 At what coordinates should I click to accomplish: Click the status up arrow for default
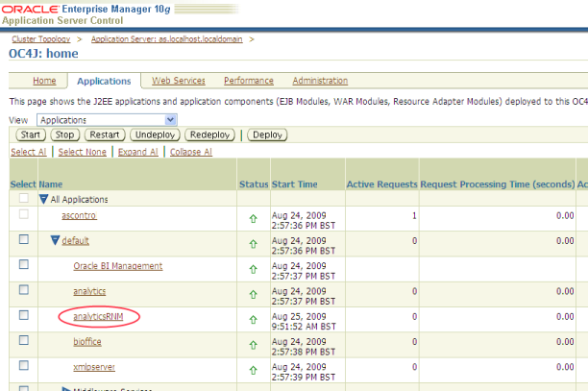click(x=253, y=244)
